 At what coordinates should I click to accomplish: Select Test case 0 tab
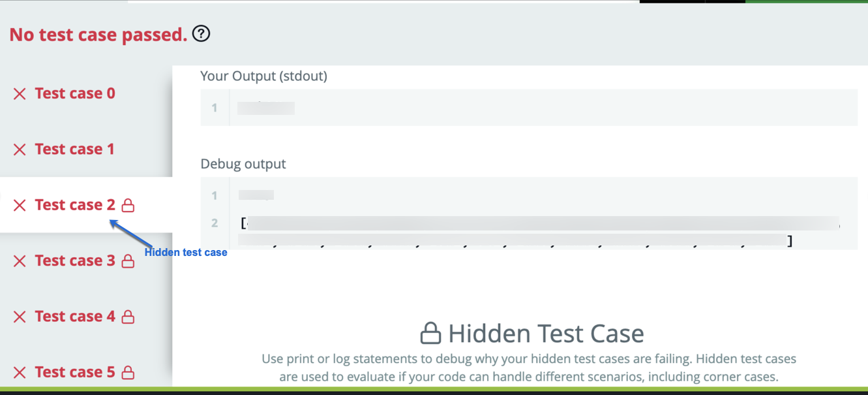(x=74, y=93)
